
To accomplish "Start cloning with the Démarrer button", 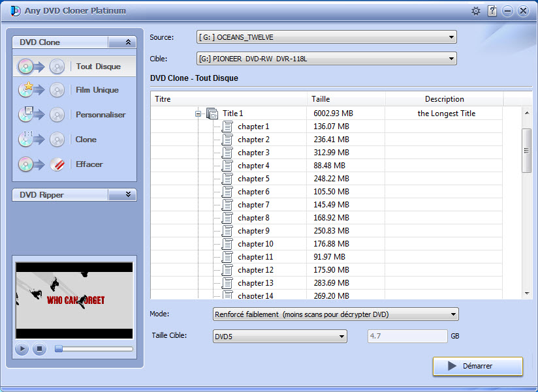I will 478,366.
